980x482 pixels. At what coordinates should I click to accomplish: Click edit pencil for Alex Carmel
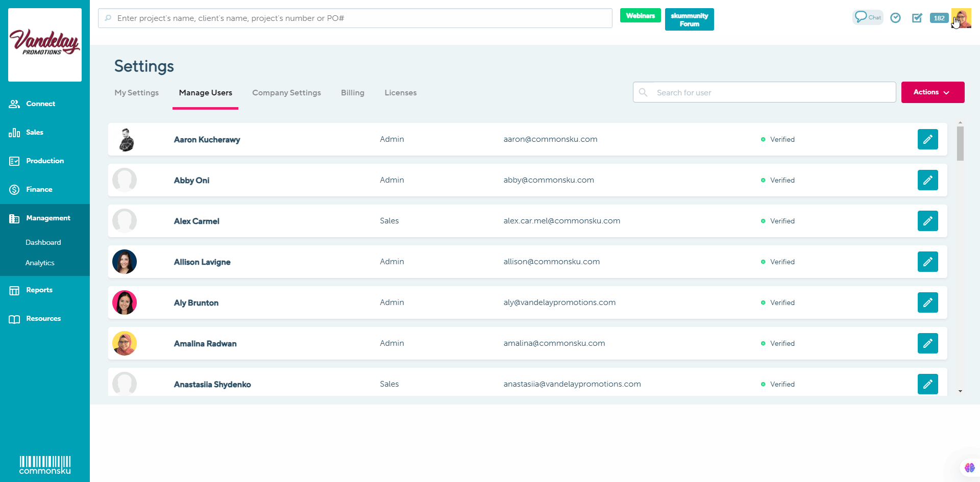[927, 221]
